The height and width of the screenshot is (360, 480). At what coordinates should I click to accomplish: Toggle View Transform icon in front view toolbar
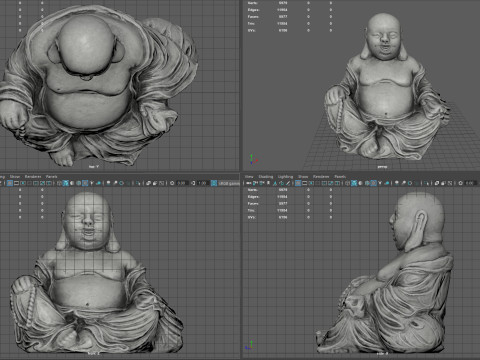click(x=214, y=183)
